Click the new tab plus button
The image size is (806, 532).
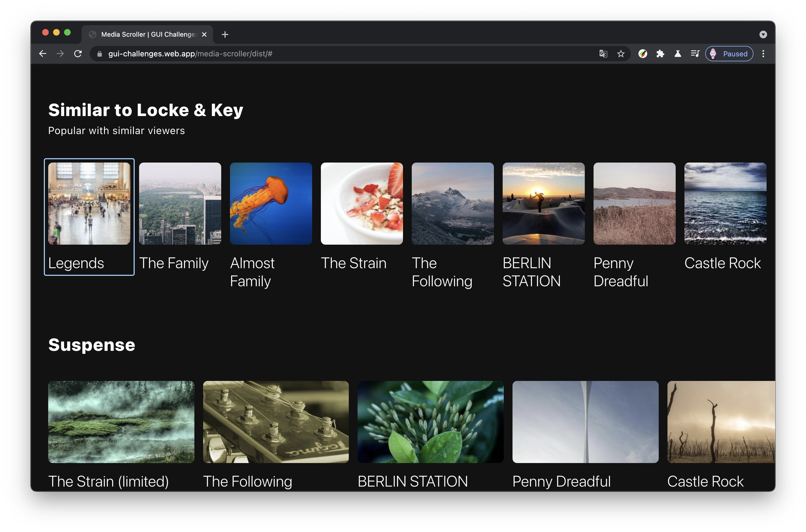224,34
